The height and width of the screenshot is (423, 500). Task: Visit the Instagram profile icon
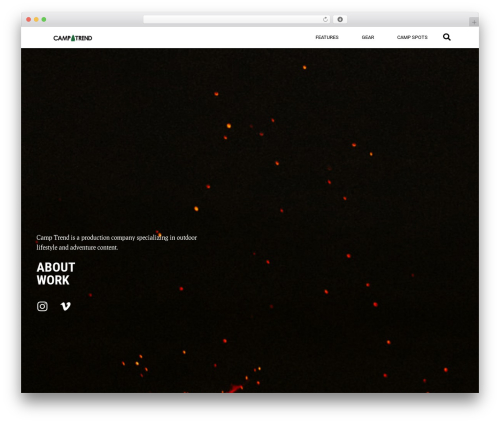pos(42,306)
